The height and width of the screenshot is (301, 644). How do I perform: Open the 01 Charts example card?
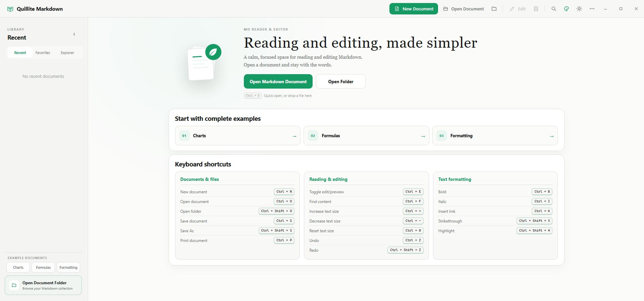point(237,136)
